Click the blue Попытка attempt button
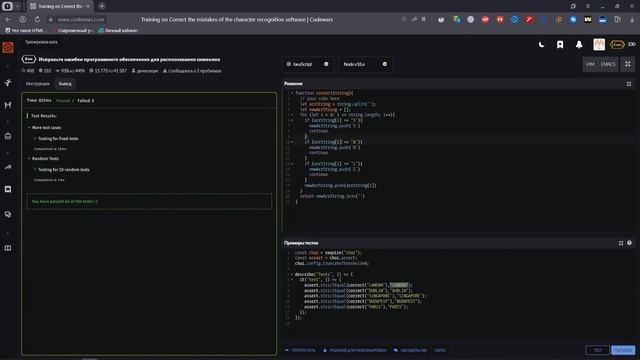Screen dimensions: 640x360 (623, 350)
